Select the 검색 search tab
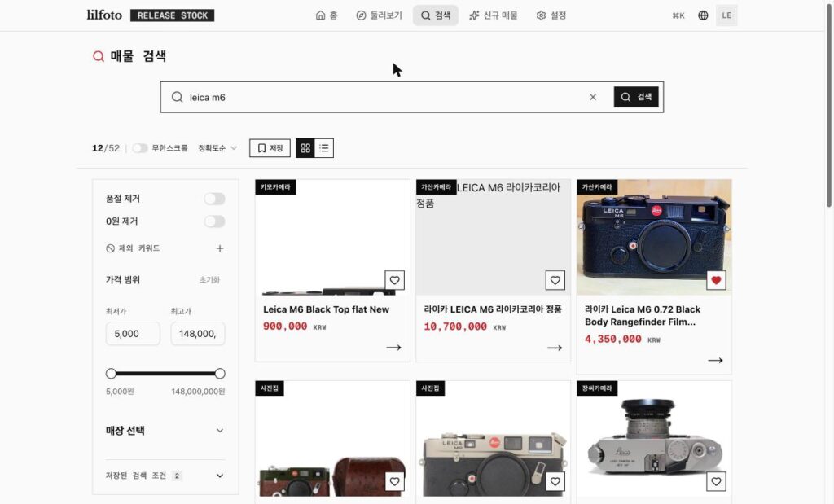The image size is (834, 504). pos(436,15)
